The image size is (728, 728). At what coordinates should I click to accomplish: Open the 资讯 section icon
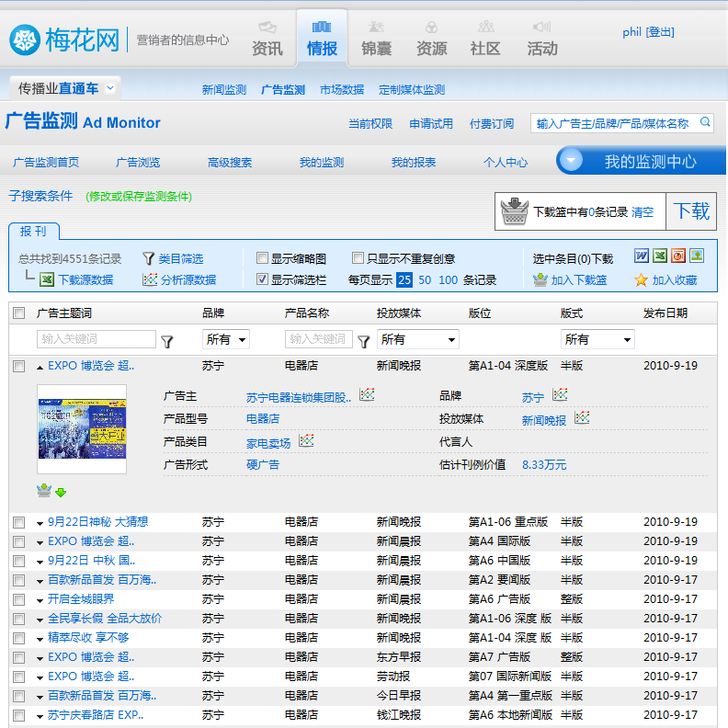[267, 27]
